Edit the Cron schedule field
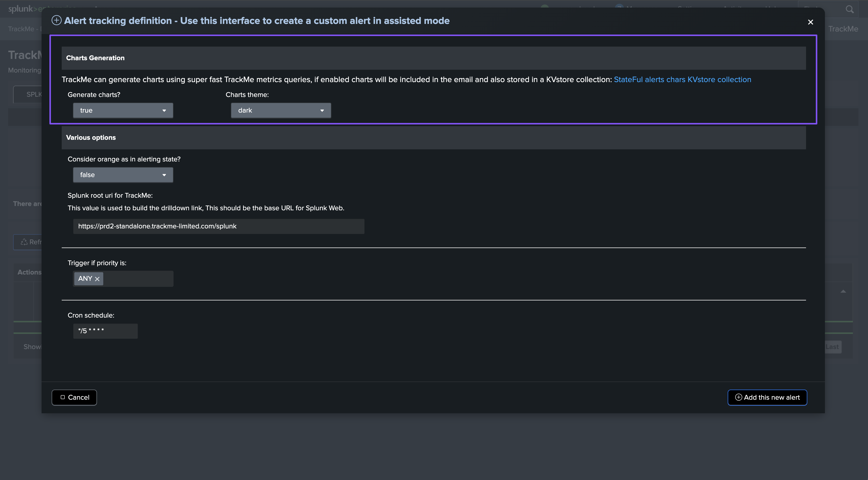This screenshot has width=868, height=480. coord(105,331)
